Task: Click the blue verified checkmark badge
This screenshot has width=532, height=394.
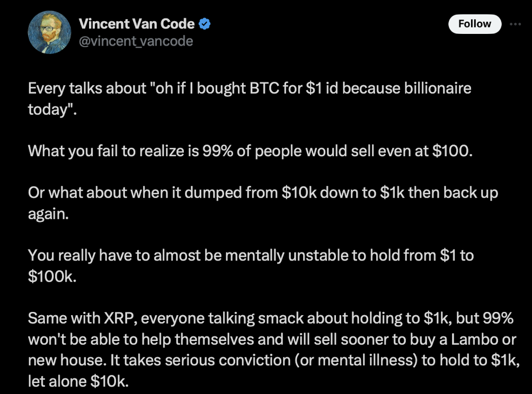Action: 204,24
